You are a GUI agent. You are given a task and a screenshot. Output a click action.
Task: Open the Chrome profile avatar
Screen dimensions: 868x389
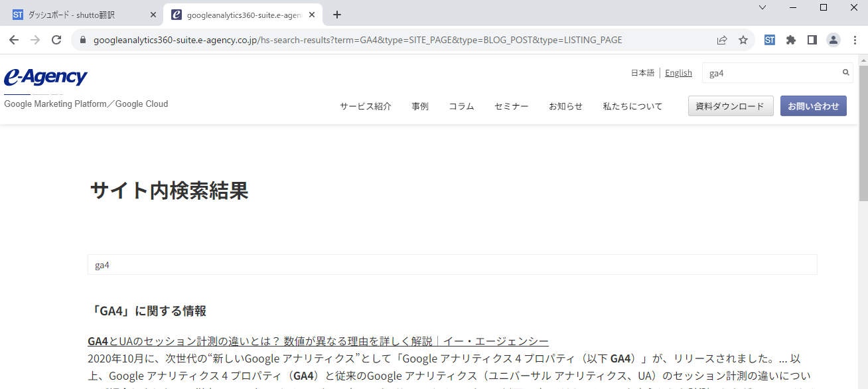click(x=833, y=40)
